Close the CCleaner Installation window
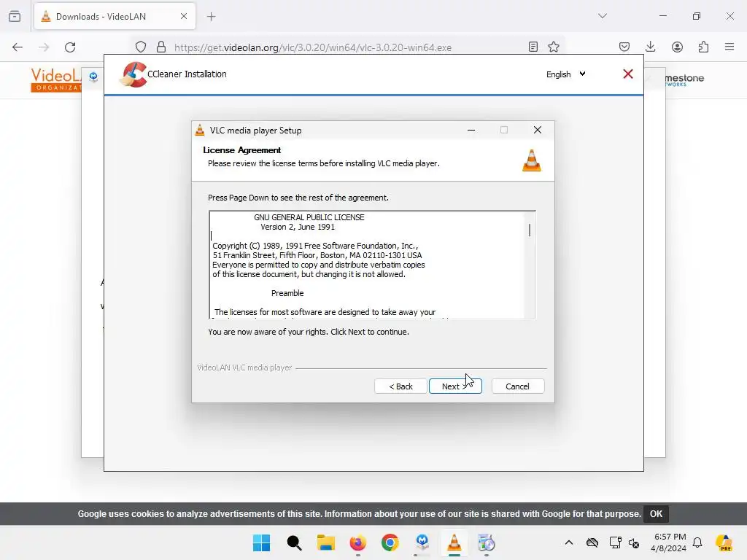This screenshot has height=560, width=747. click(628, 74)
